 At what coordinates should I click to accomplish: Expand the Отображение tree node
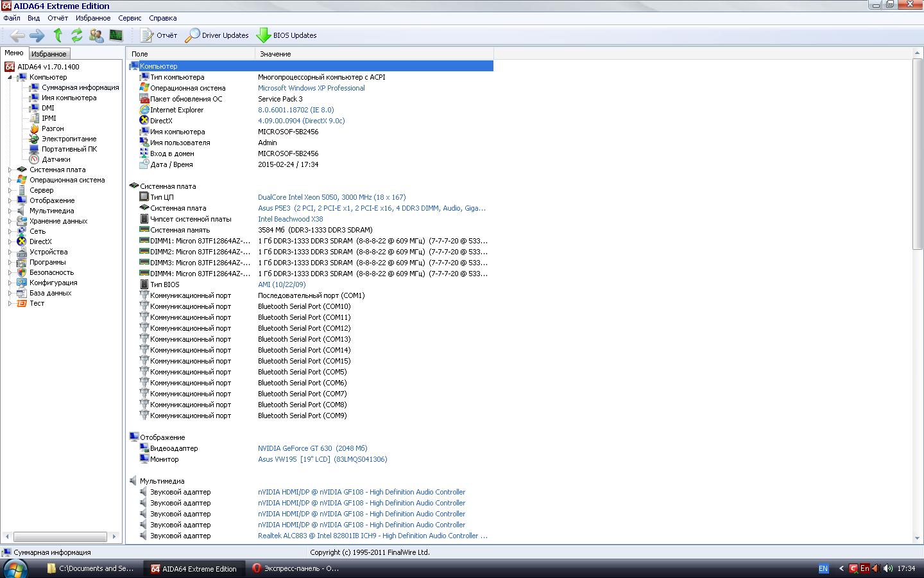click(10, 200)
